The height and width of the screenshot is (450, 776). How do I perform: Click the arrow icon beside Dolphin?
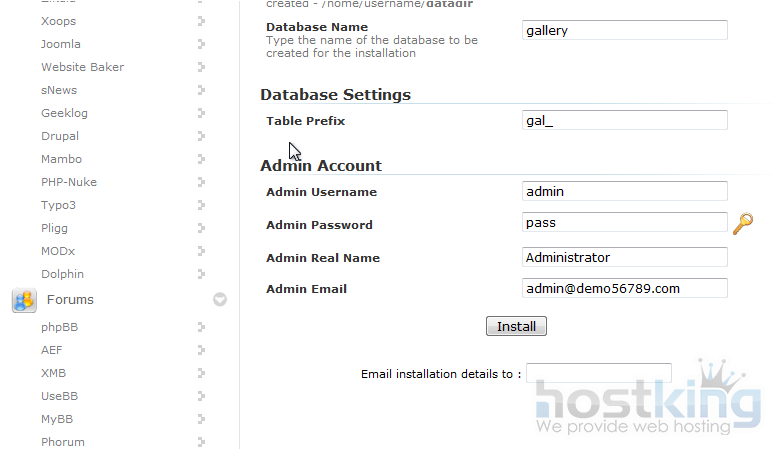(202, 274)
